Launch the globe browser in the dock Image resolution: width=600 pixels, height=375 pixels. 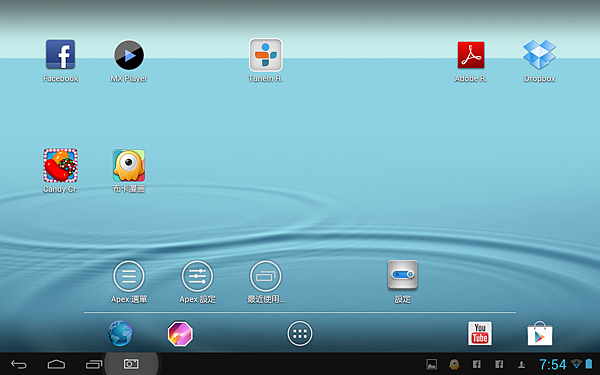[x=120, y=333]
